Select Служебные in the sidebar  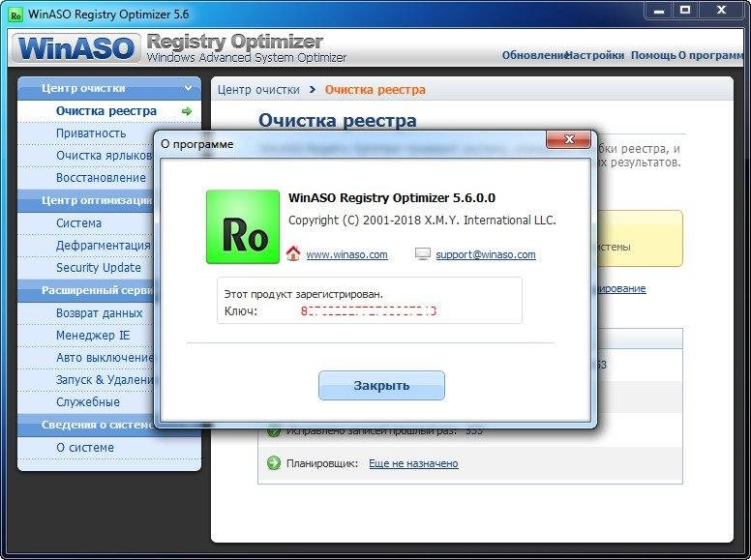[88, 402]
